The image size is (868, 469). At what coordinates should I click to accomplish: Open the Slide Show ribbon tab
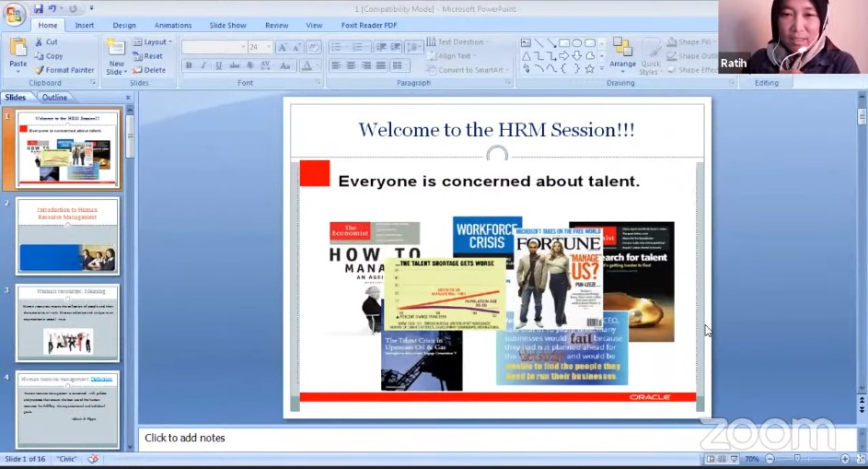click(x=227, y=25)
